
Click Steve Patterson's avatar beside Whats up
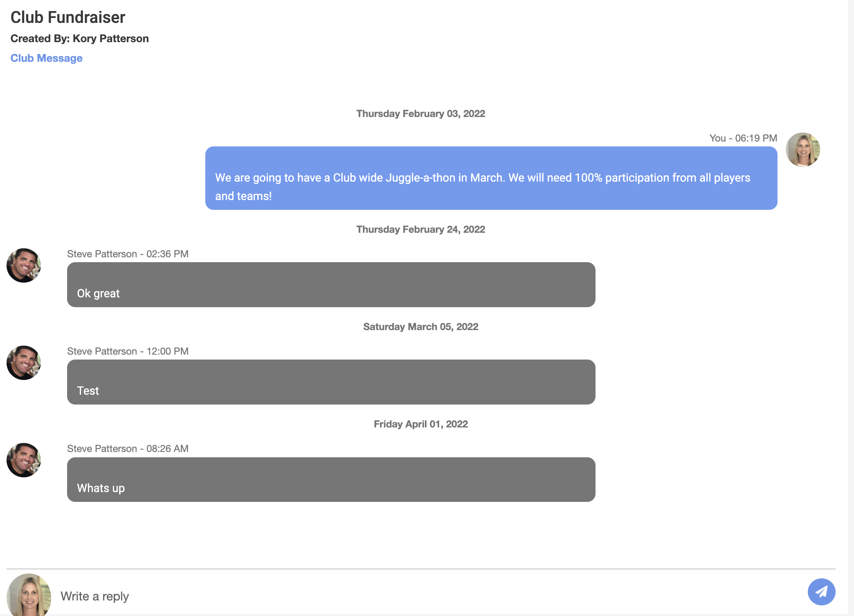pyautogui.click(x=24, y=460)
